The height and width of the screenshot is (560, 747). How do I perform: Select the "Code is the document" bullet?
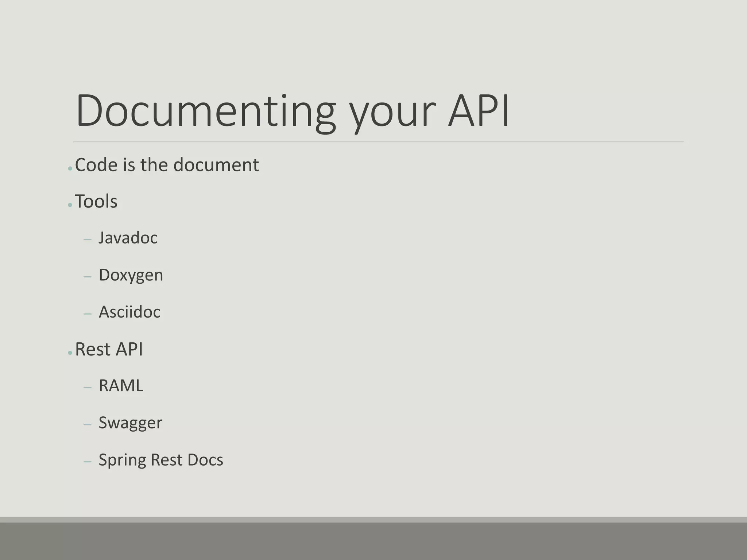point(167,165)
